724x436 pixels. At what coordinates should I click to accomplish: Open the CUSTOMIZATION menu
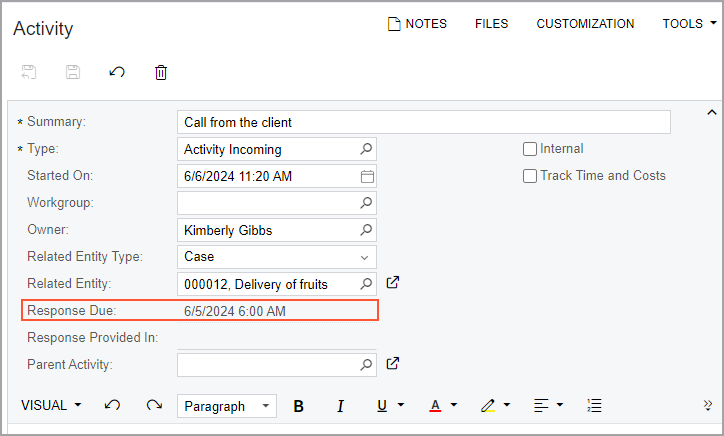(x=585, y=24)
